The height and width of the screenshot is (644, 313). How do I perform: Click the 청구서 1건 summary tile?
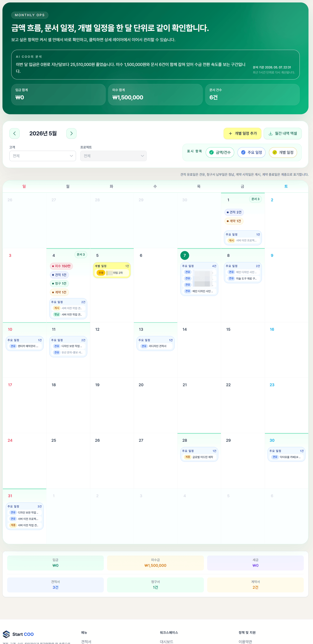(156, 585)
